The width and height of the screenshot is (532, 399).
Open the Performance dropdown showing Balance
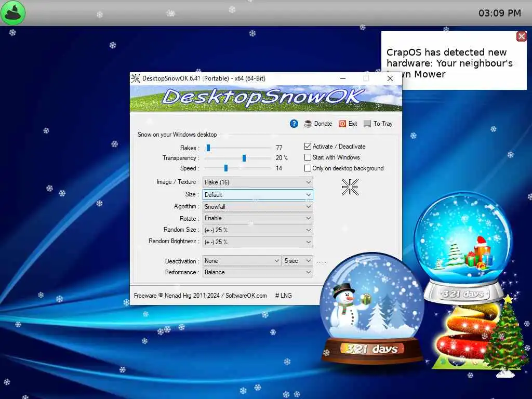[258, 272]
